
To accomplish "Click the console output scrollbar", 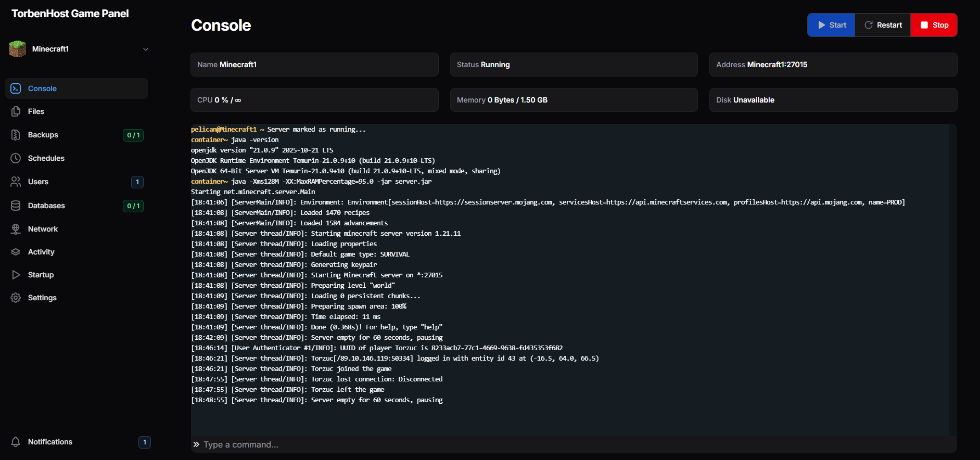I will point(952,280).
